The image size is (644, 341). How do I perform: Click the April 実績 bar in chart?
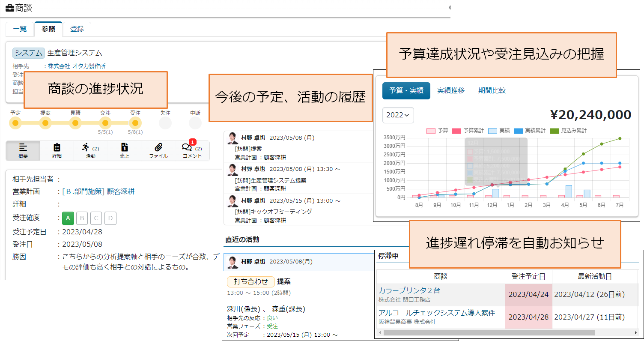point(569,191)
